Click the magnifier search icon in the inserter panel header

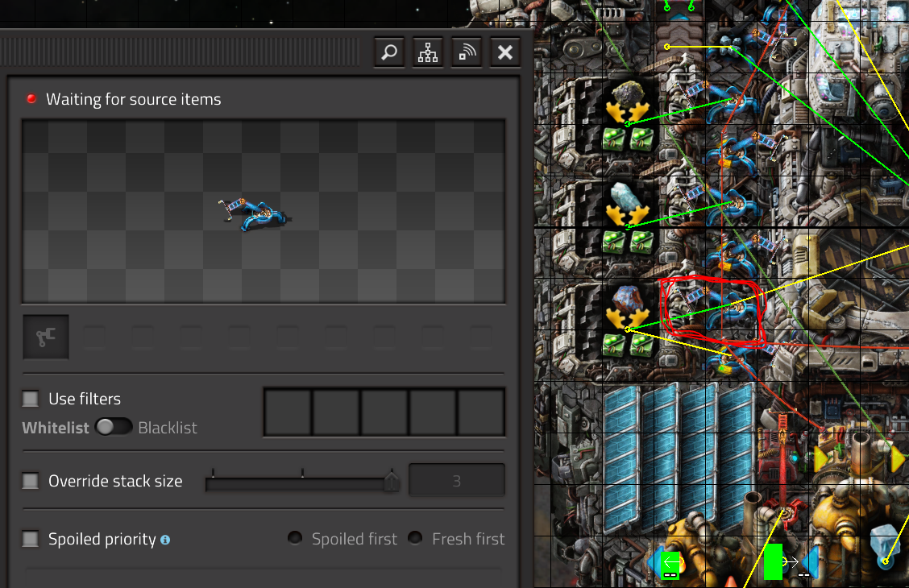pos(389,52)
